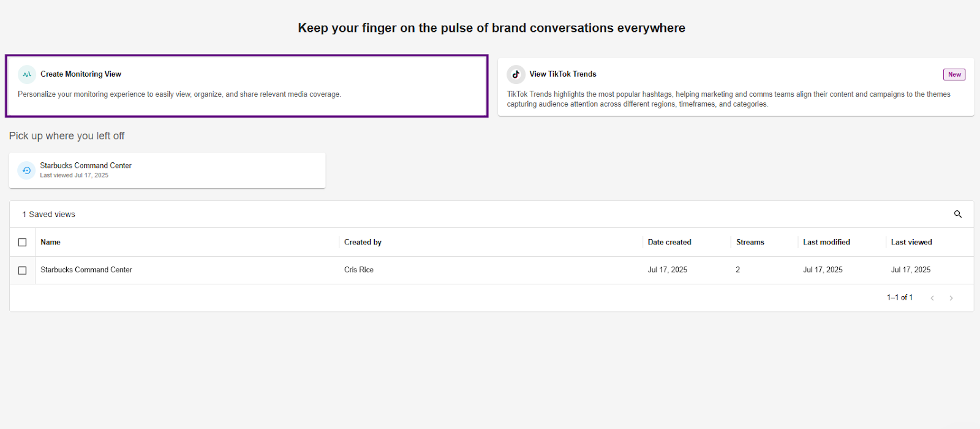Click the Cris Rice creator cell
Image resolution: width=980 pixels, height=429 pixels.
tap(359, 270)
